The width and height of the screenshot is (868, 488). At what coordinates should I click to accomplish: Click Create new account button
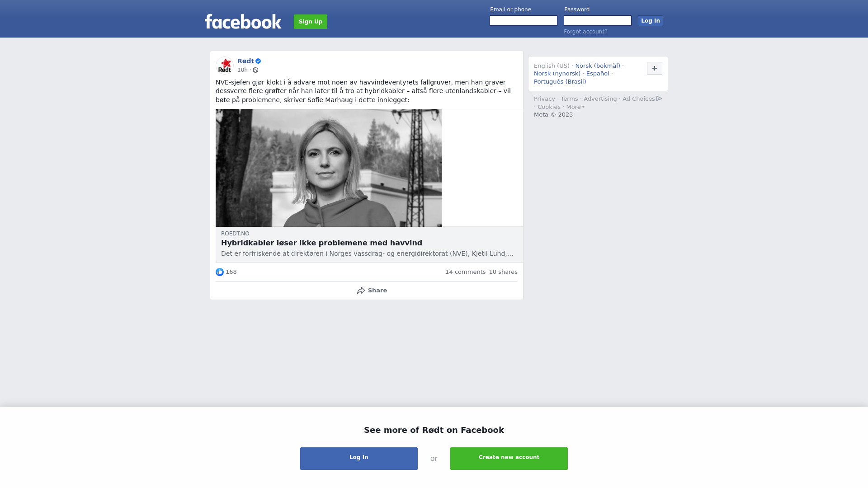coord(509,459)
